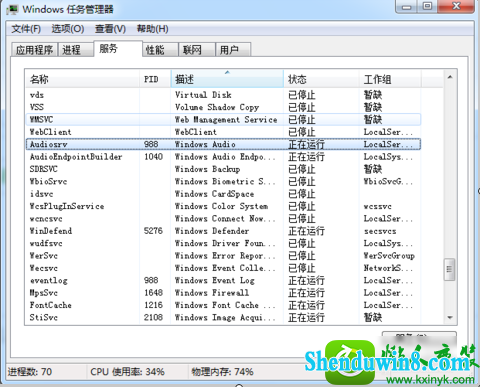The width and height of the screenshot is (480, 387).
Task: Select the FontCache service row
Action: (x=223, y=305)
